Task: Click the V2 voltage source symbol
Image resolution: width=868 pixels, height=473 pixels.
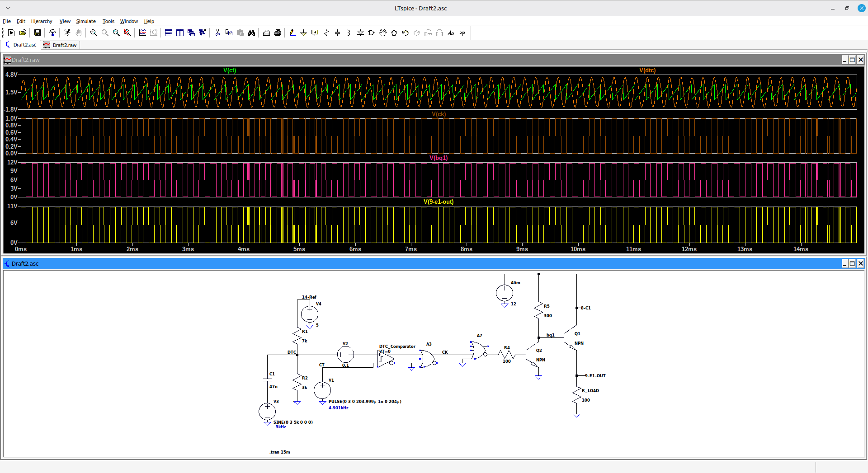Action: click(345, 355)
